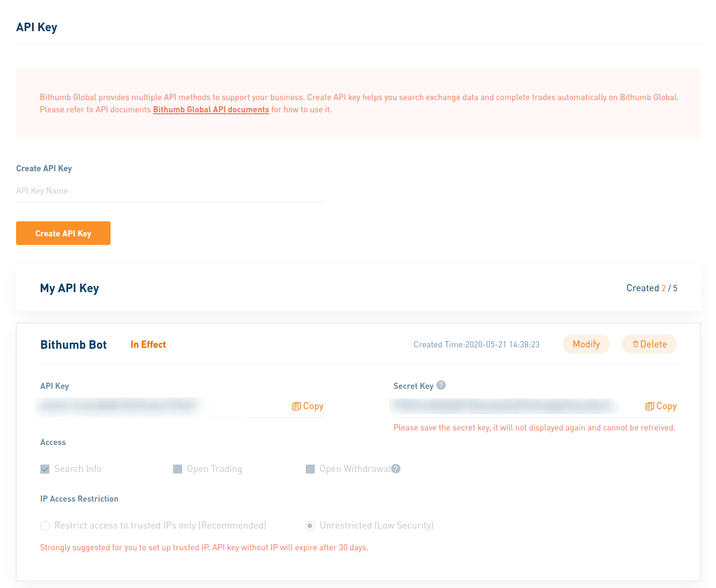
Task: Click the Open Withdrawal help question icon
Action: (396, 469)
